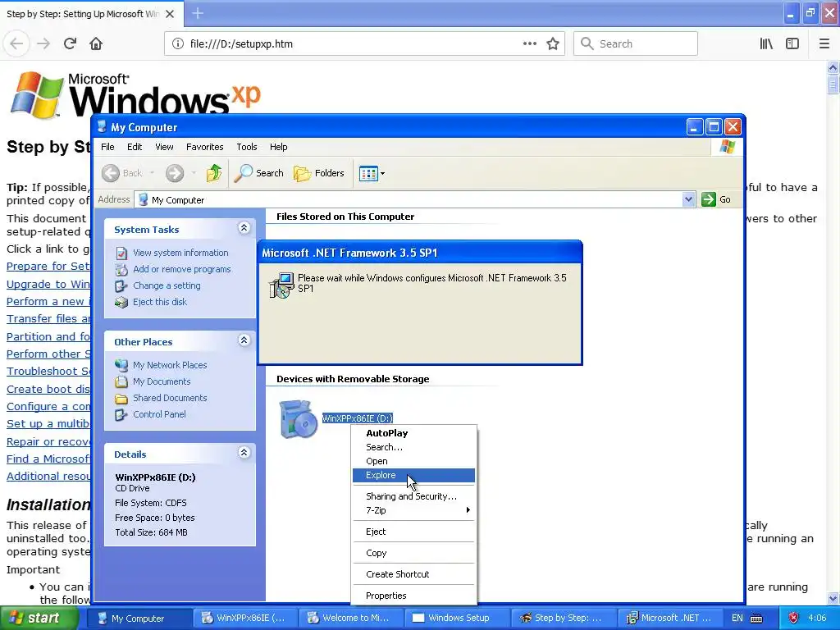Open the Prepare for Set... page link

pos(48,267)
